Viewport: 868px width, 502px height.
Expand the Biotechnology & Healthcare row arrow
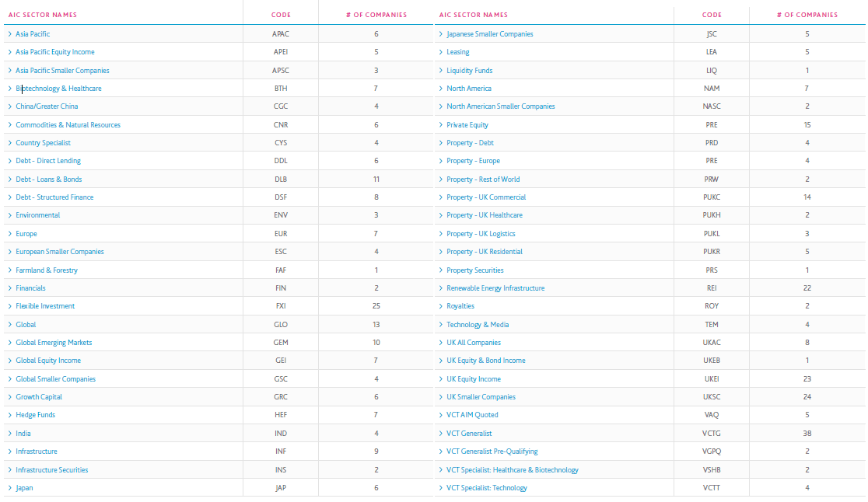pos(9,89)
